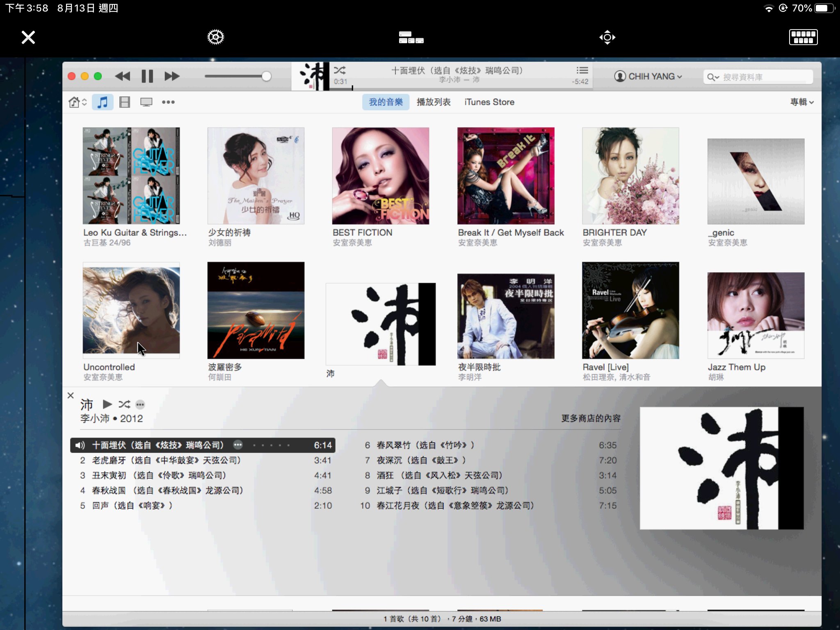Click the status bar song count summary
The height and width of the screenshot is (630, 840).
click(442, 619)
